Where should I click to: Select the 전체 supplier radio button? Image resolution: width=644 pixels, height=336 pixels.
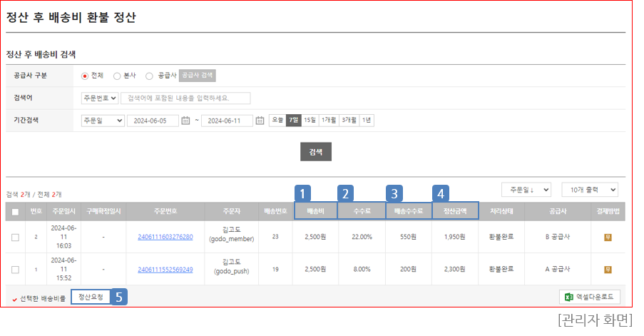(x=85, y=76)
